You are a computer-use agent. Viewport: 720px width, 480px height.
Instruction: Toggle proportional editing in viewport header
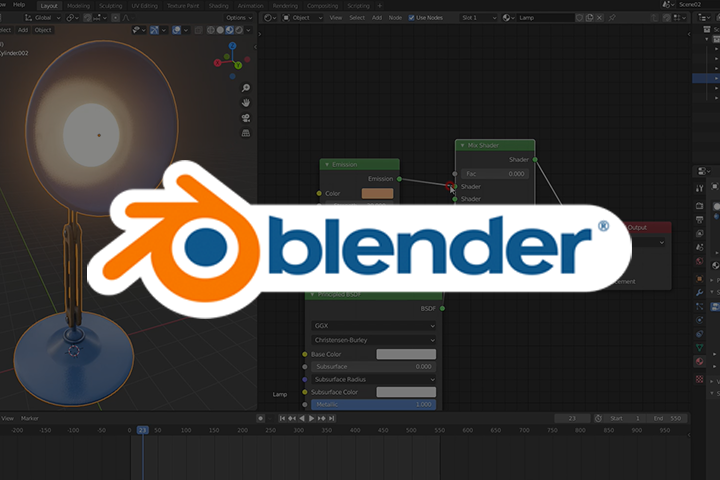coord(115,17)
